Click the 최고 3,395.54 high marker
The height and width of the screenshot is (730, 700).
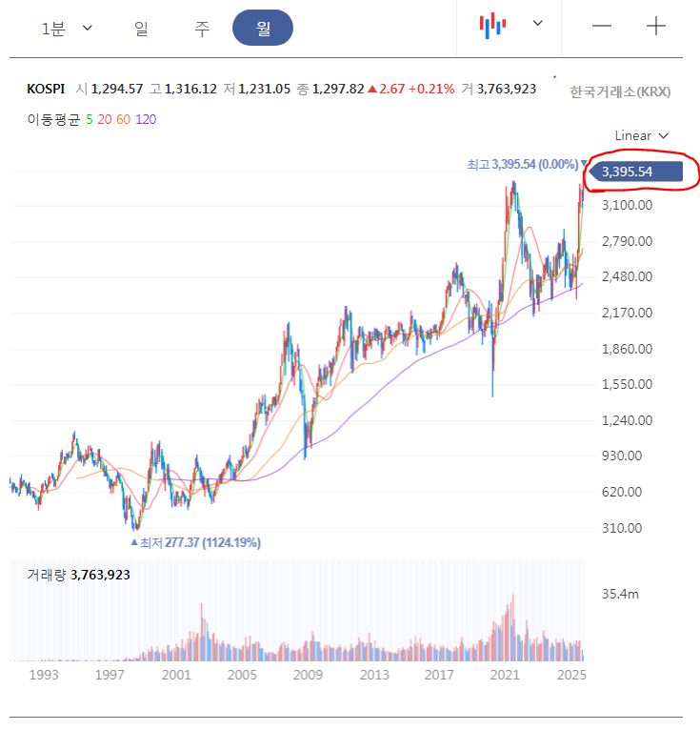pyautogui.click(x=522, y=165)
